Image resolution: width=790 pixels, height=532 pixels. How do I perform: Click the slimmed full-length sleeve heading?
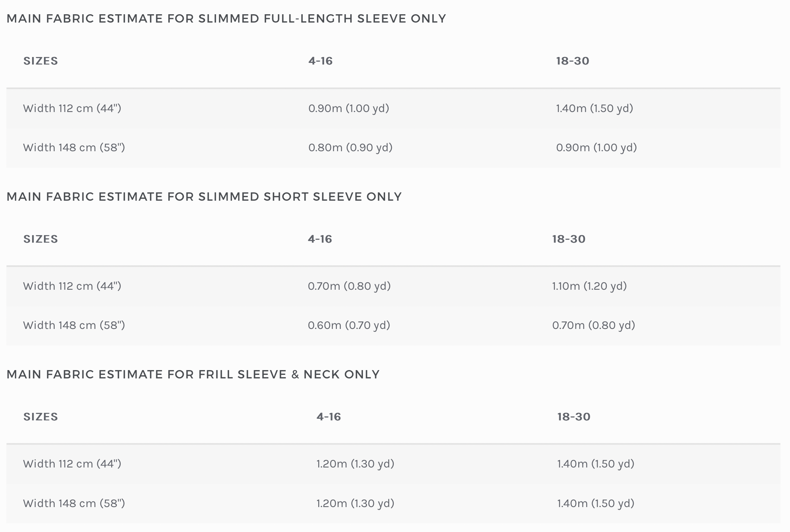point(226,19)
